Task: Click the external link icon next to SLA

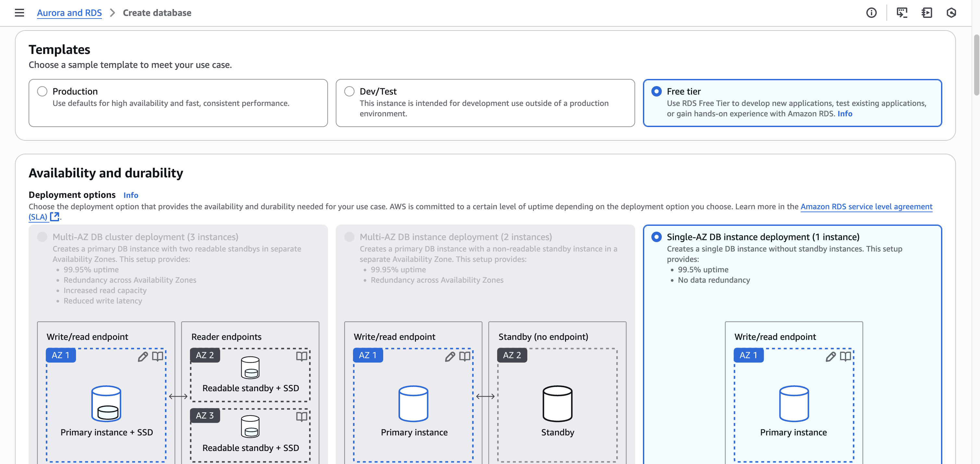Action: click(55, 217)
